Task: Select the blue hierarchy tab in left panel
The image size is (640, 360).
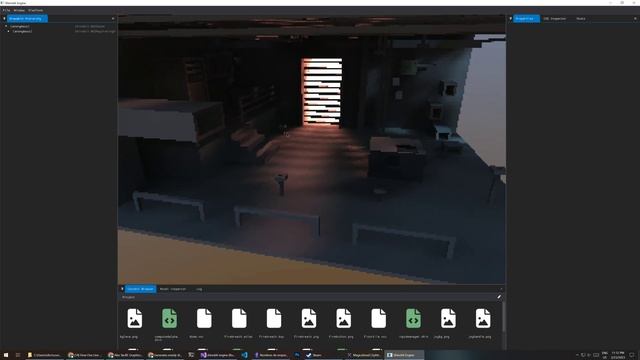Action: [27, 19]
